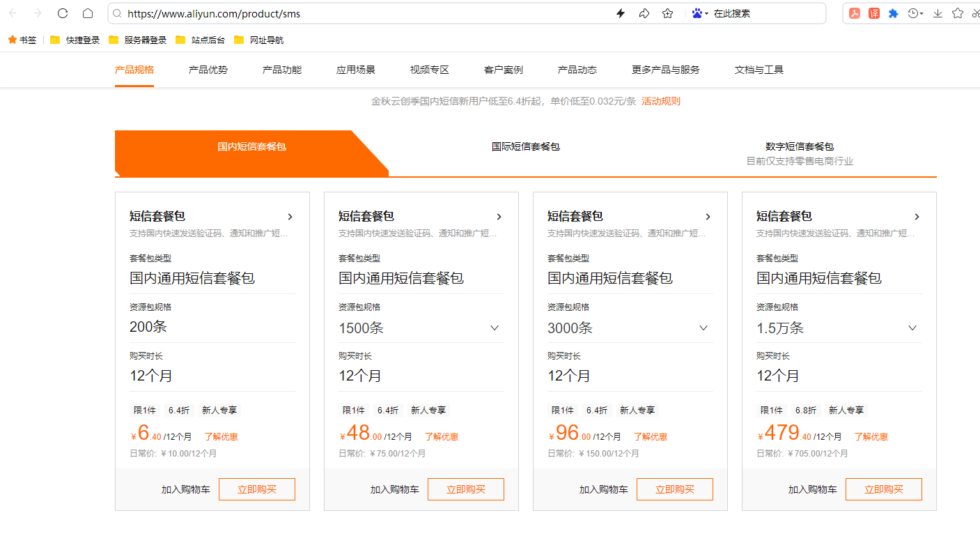Viewport: 980px width, 536px height.
Task: Click 立即购买 for the ¥96.00 package
Action: [x=675, y=489]
